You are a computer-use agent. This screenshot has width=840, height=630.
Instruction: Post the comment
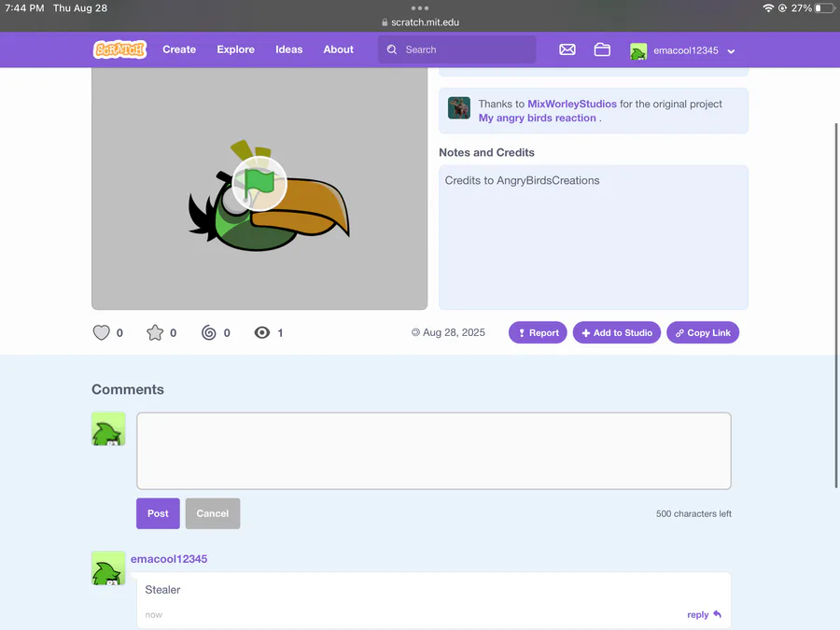[158, 513]
